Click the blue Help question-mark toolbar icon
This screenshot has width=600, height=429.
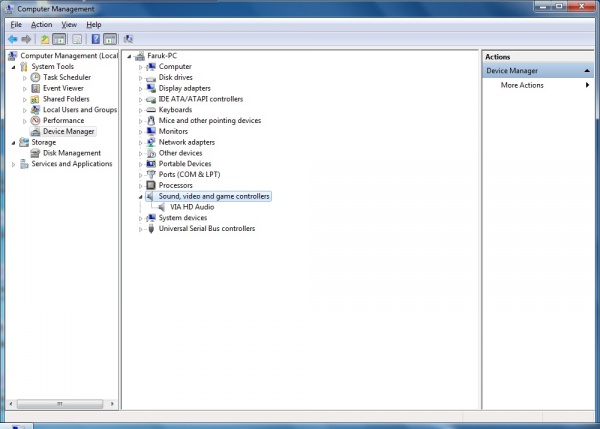click(96, 39)
